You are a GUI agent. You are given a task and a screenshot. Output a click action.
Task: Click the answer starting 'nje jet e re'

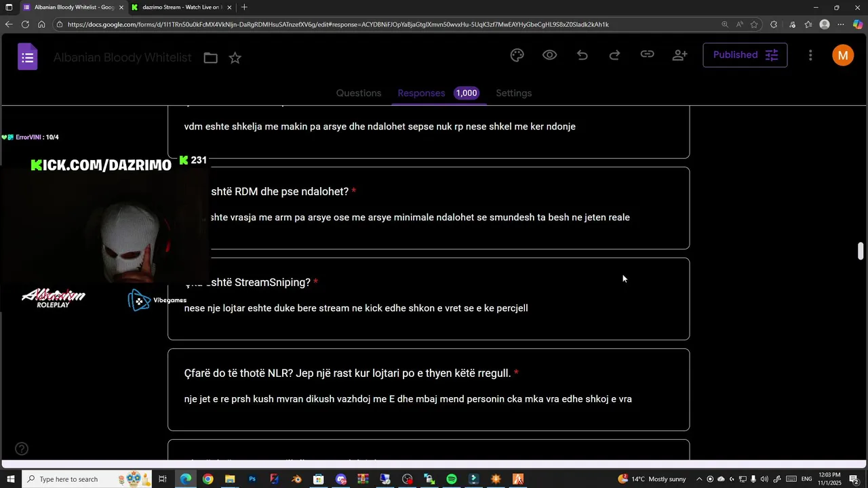pyautogui.click(x=408, y=399)
